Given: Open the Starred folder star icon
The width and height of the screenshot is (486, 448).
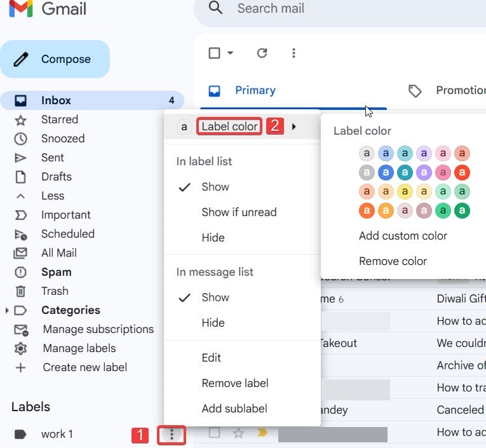Looking at the screenshot, I should [x=21, y=119].
